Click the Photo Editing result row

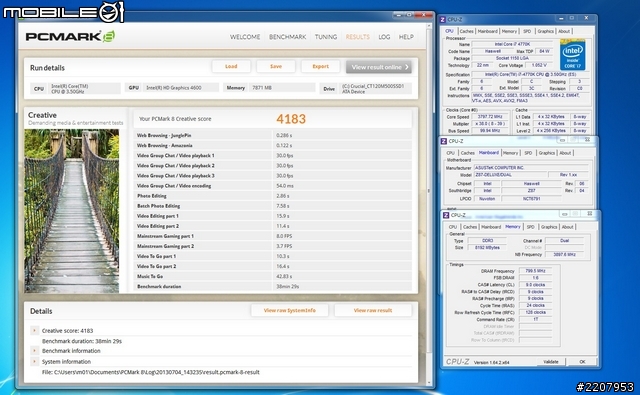click(273, 196)
